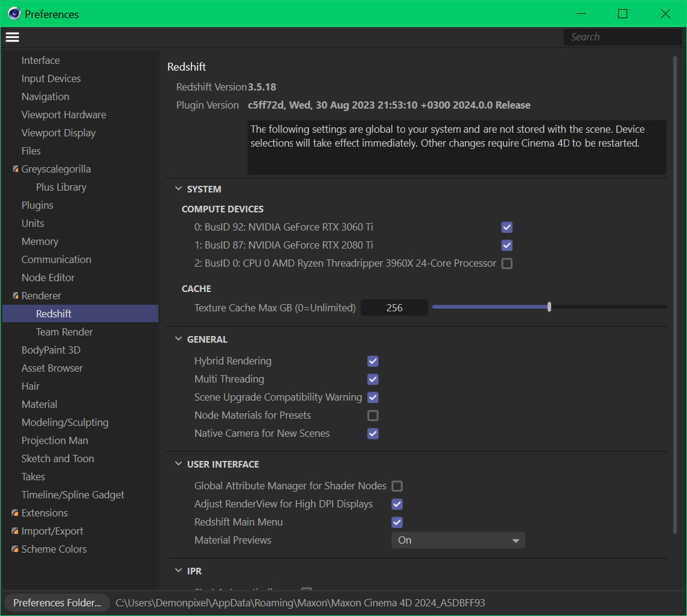The width and height of the screenshot is (687, 616).
Task: Select the Files category
Action: tap(31, 151)
